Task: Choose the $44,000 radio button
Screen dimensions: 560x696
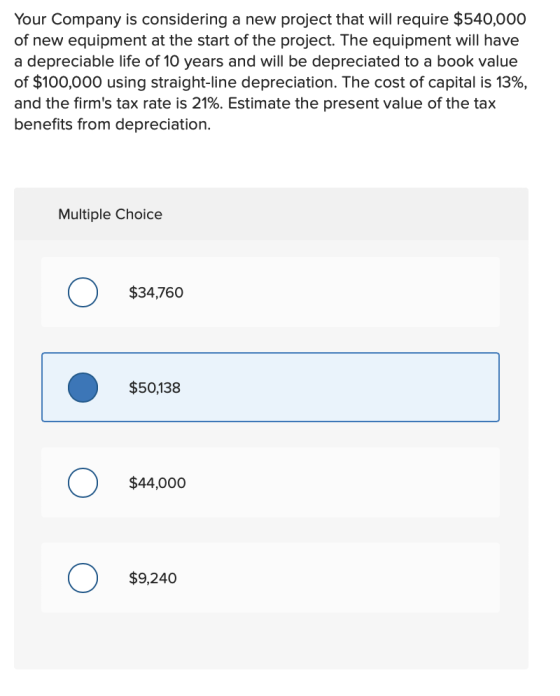Action: click(83, 482)
